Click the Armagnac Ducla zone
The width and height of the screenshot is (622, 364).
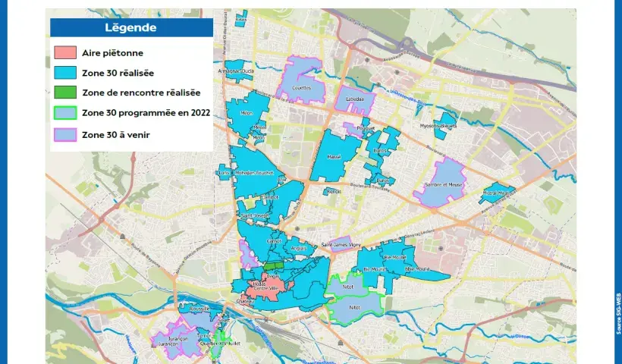point(237,69)
